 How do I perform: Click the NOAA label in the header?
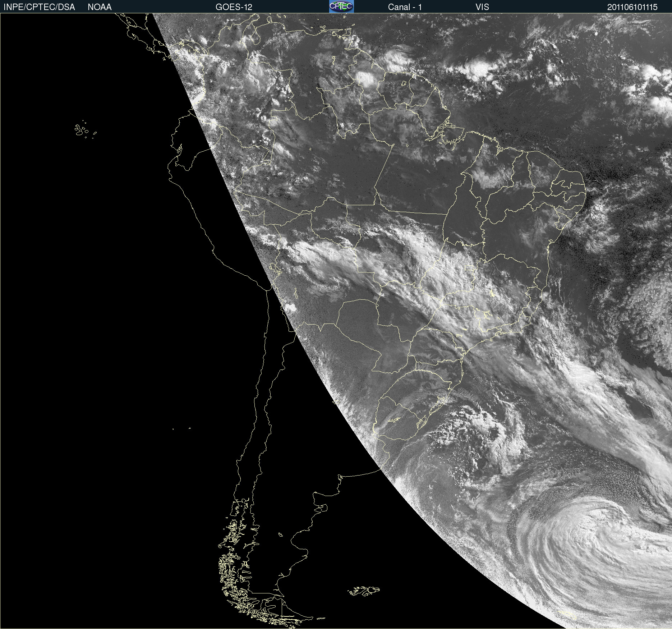pyautogui.click(x=100, y=7)
